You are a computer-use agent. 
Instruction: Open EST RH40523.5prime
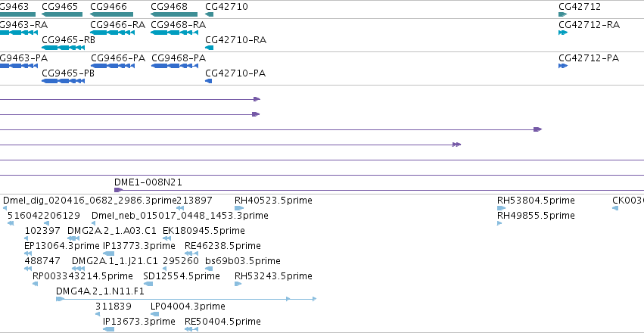(239, 208)
